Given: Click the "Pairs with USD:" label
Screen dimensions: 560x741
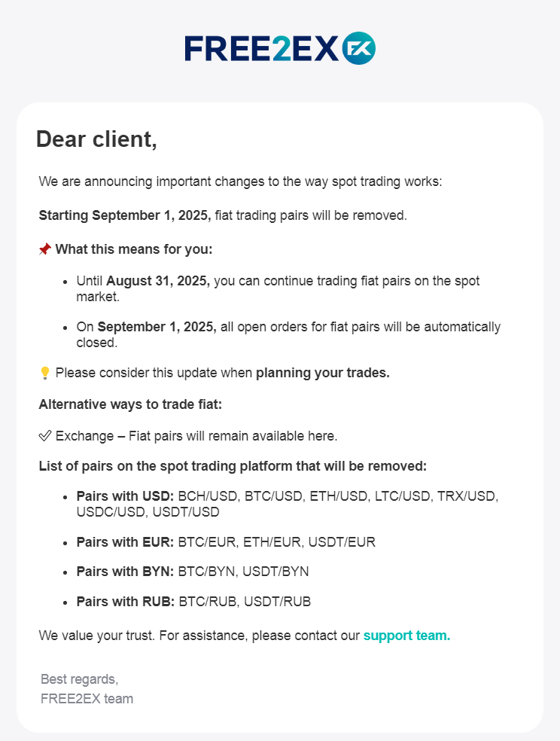Looking at the screenshot, I should pyautogui.click(x=125, y=496).
